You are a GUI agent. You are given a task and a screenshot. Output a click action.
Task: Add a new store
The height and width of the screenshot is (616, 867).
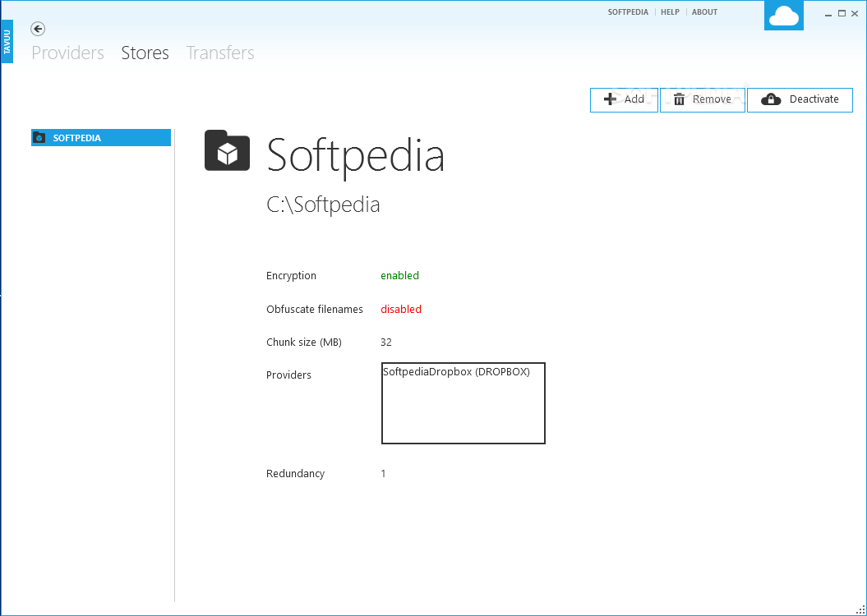[x=624, y=99]
